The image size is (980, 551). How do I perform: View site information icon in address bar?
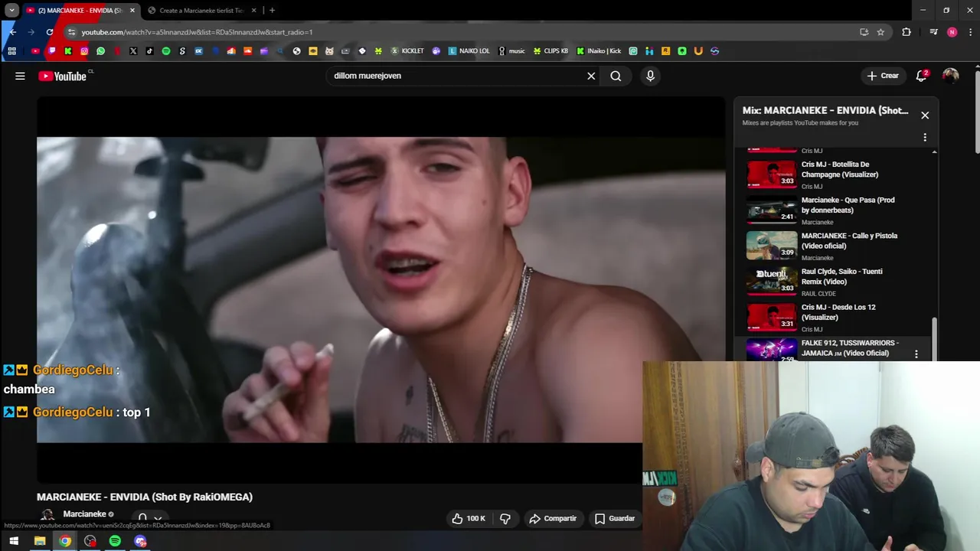[71, 32]
